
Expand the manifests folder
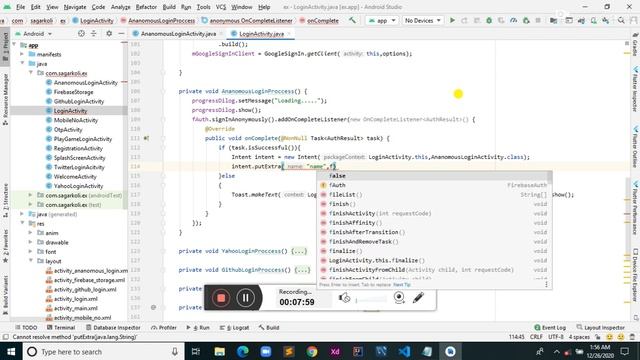tap(22, 54)
